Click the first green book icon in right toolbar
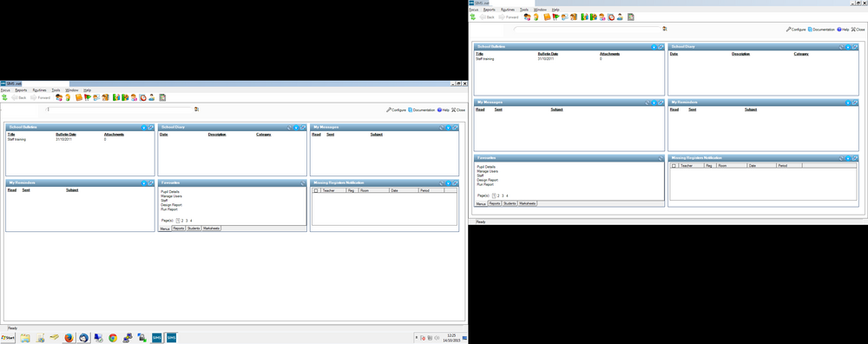Viewport: 868px width, 344px height. coord(584,17)
